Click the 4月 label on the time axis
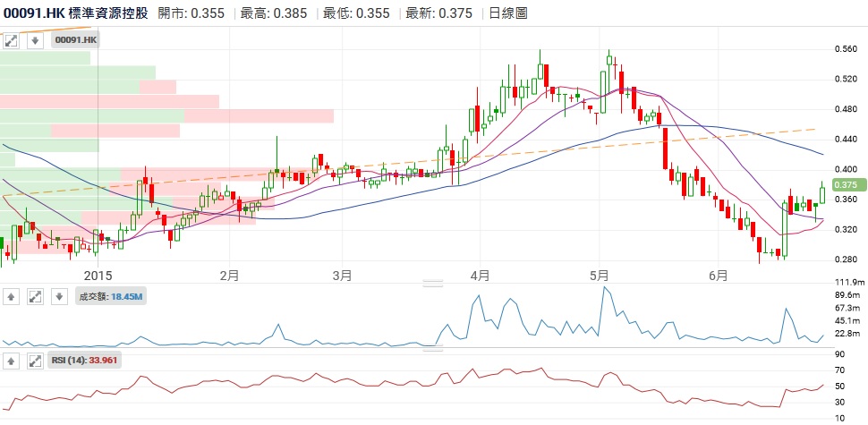This screenshot has width=868, height=425. [x=480, y=274]
